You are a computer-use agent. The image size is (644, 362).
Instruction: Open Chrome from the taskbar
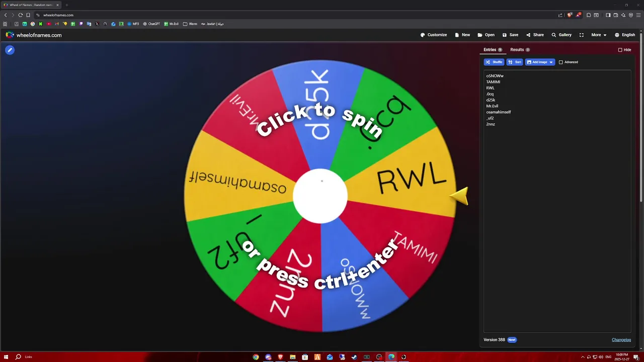coord(256,357)
